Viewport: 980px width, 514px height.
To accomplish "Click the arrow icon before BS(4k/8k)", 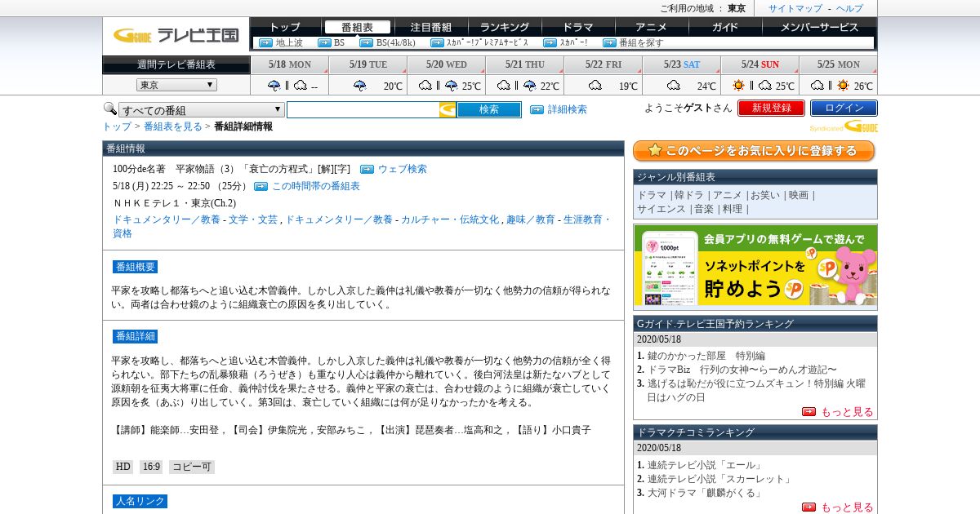I will pyautogui.click(x=366, y=42).
